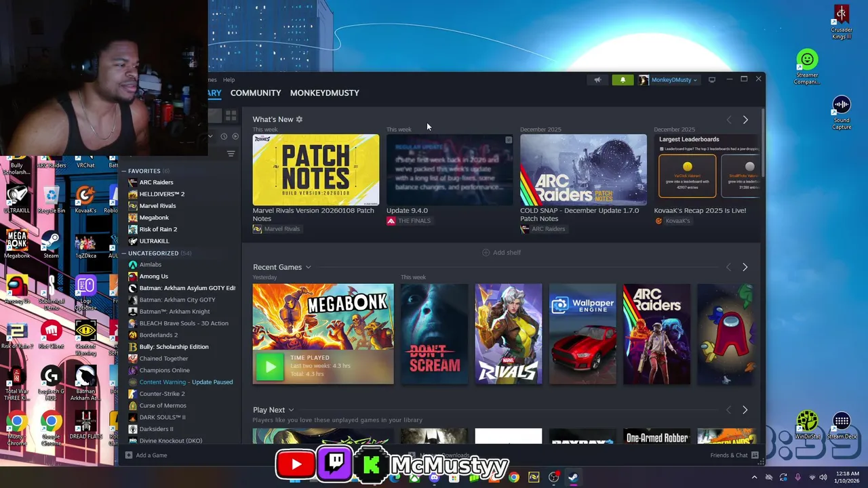Show next Play Next arrow

coord(745,410)
